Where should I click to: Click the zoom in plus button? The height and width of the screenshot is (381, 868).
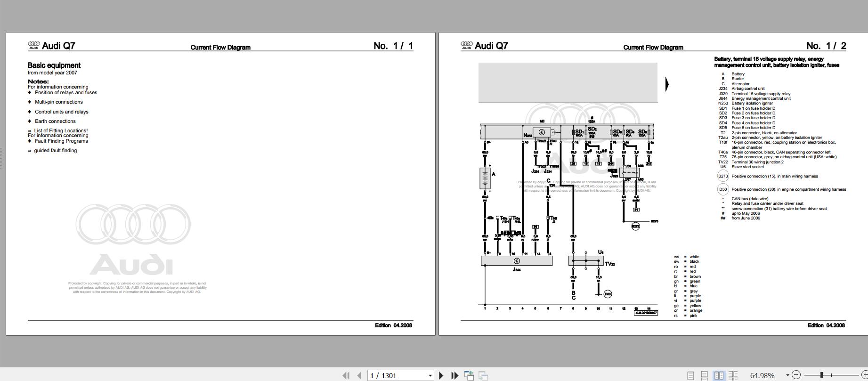pos(864,375)
